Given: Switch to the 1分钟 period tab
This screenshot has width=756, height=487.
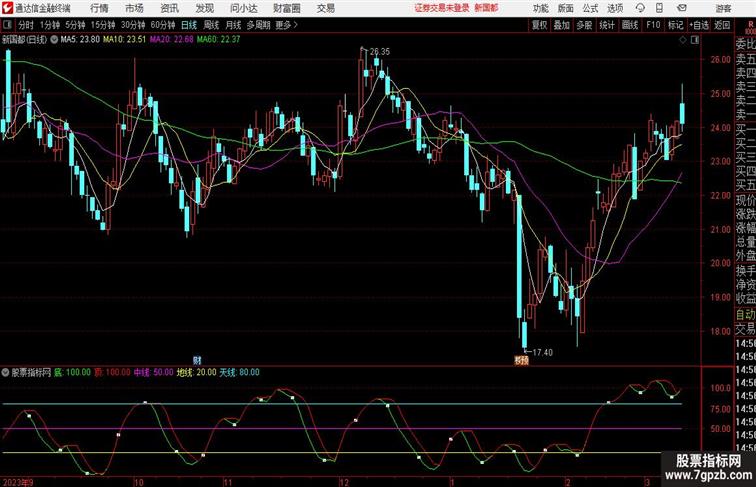Looking at the screenshot, I should 50,25.
